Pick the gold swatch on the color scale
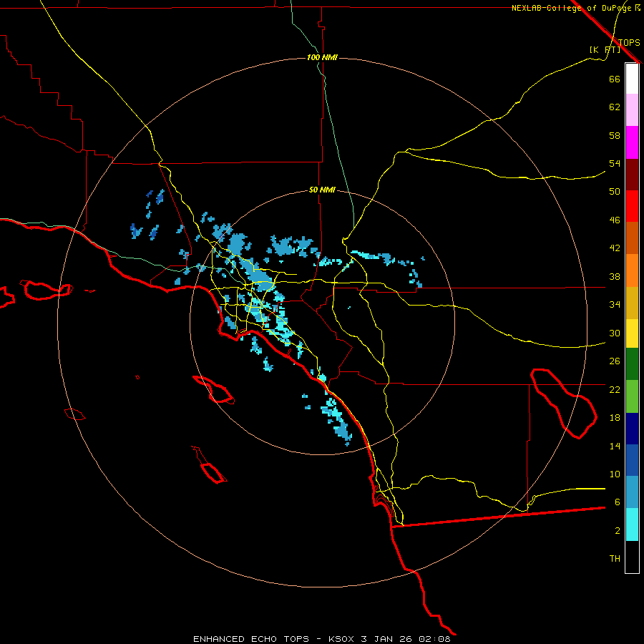This screenshot has width=644, height=644. 632,303
